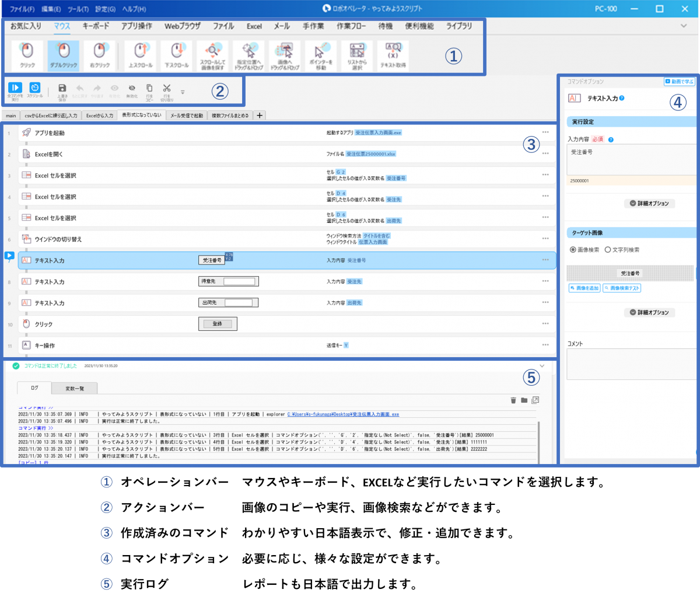
Task: Open the more menu on キー操作 row
Action: click(x=545, y=344)
